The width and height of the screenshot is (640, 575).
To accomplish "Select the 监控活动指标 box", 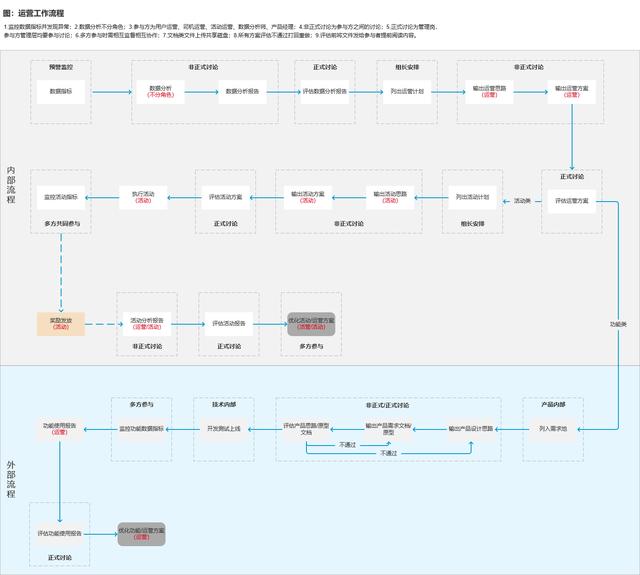I will pos(61,198).
